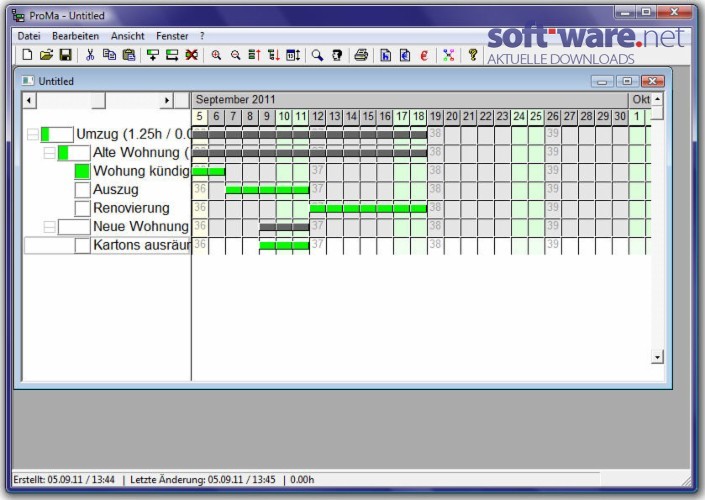Print the project with printer icon
The image size is (705, 500).
(361, 55)
